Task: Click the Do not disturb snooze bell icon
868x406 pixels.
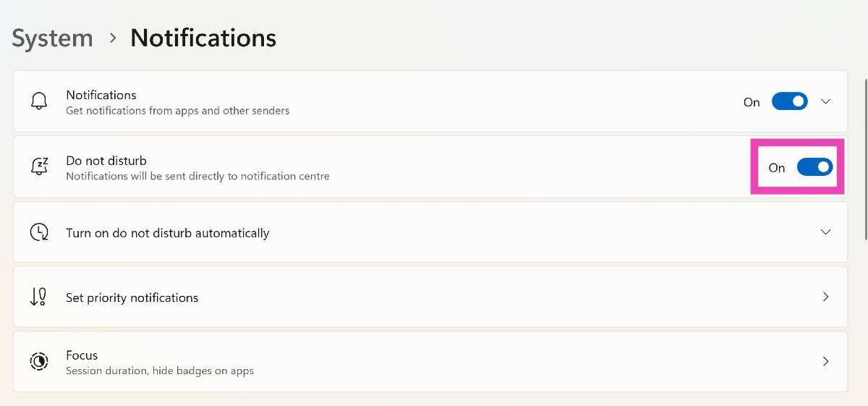Action: pyautogui.click(x=39, y=166)
